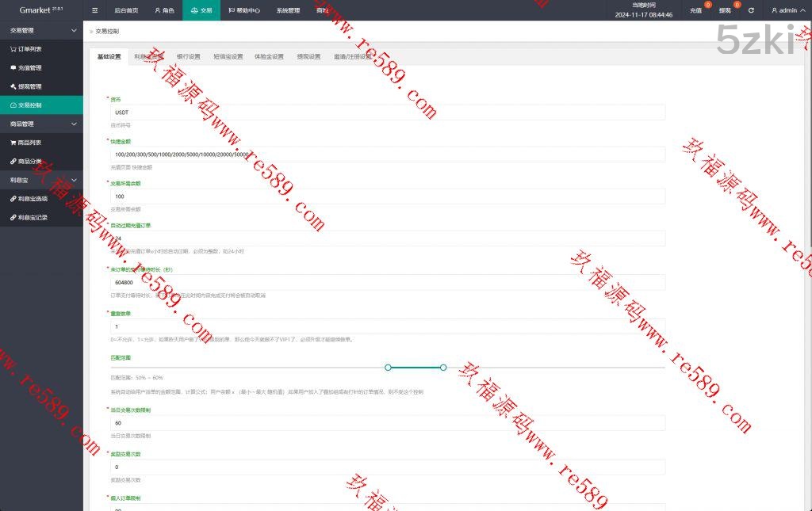Viewport: 812px width, 511px height.
Task: Click the refresh icon in top bar
Action: coord(751,10)
